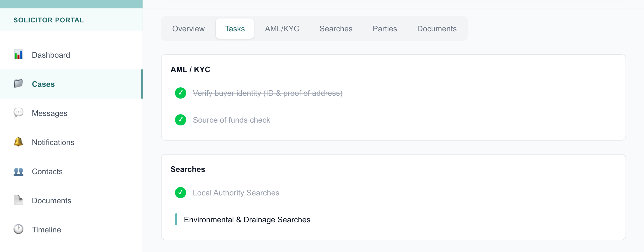Viewport: 644px width, 252px height.
Task: Click the Searches section heading
Action: [188, 169]
